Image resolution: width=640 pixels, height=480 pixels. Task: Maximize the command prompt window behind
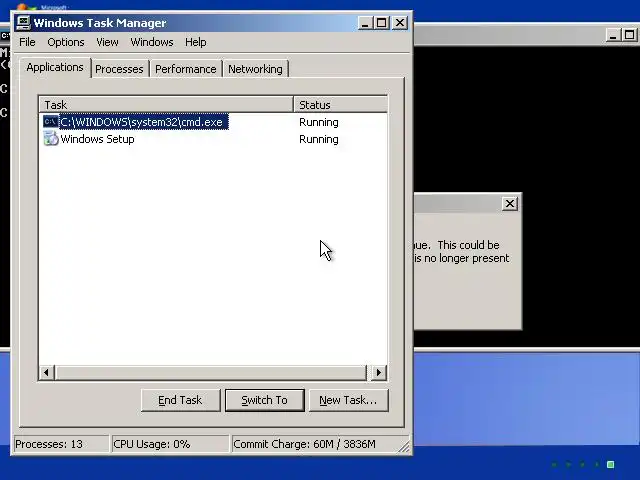pyautogui.click(x=630, y=35)
